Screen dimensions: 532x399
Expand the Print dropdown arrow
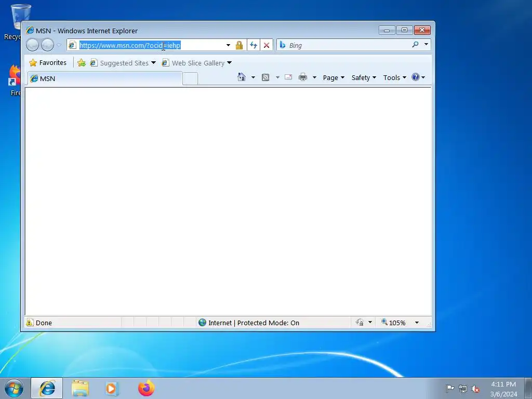coord(314,77)
